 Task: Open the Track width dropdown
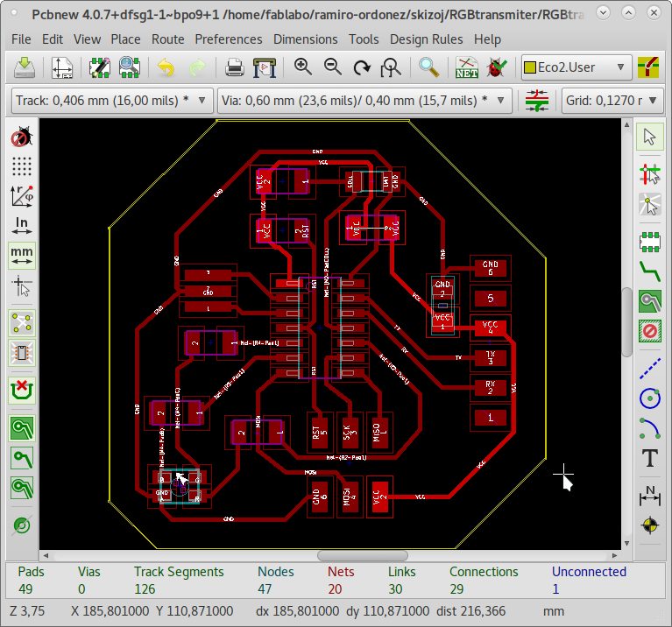(x=112, y=101)
